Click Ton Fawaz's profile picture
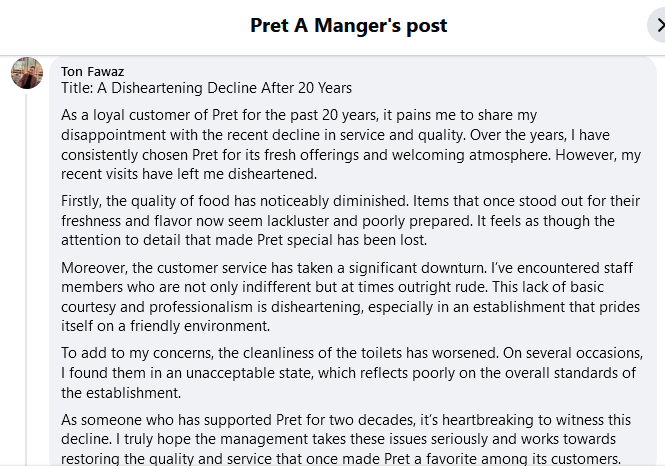The width and height of the screenshot is (665, 469). click(x=27, y=73)
